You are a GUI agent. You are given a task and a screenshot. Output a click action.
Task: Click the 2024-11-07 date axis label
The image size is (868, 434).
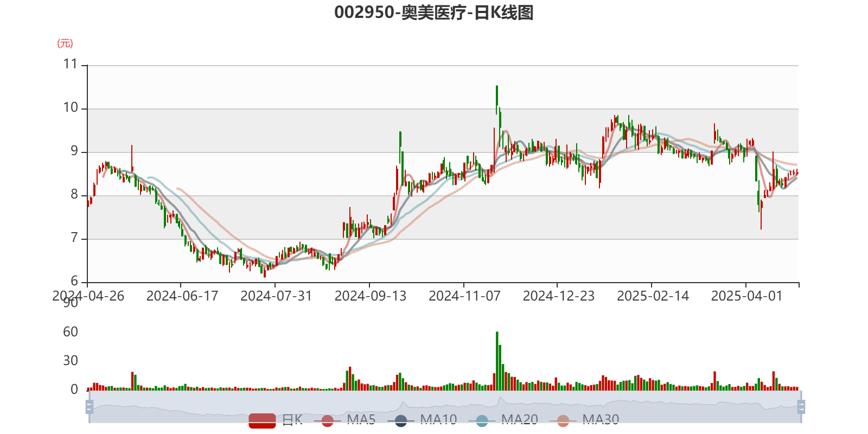[x=464, y=296]
